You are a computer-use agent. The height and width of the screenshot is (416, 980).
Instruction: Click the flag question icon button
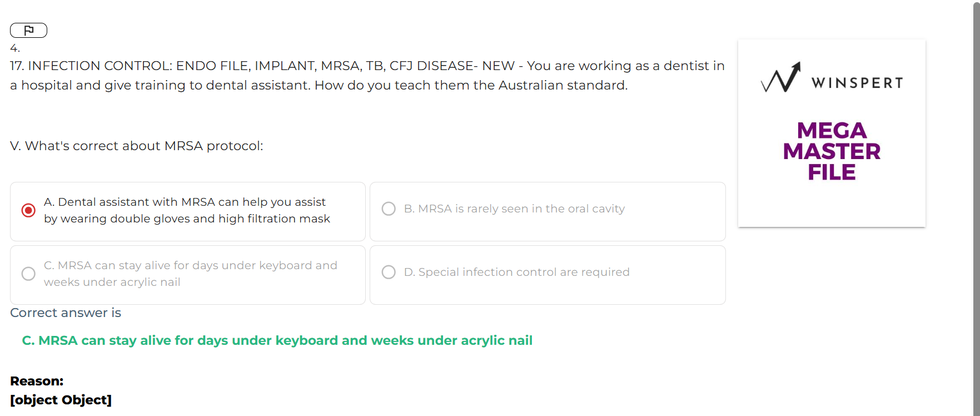pos(28,30)
